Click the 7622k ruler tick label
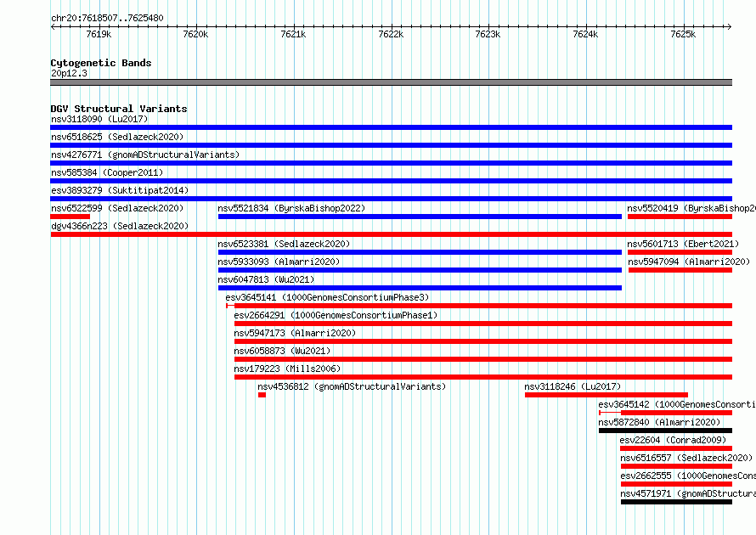 (391, 34)
